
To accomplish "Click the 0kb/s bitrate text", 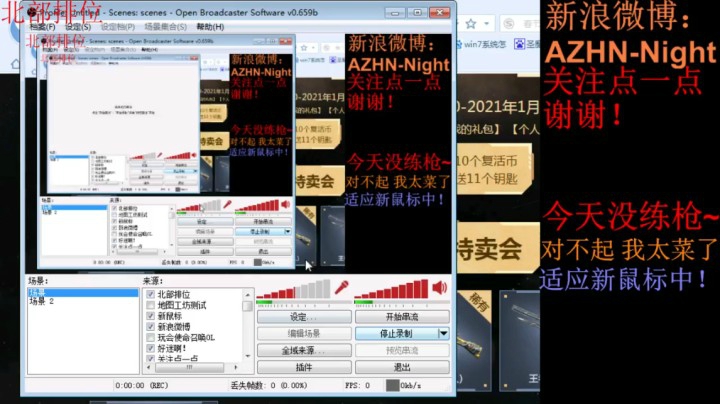I will pos(411,386).
